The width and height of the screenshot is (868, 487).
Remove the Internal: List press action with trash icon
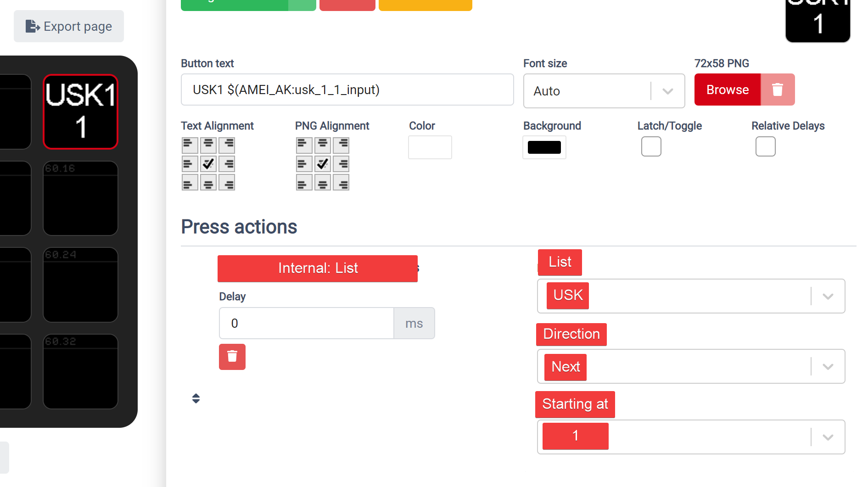point(232,357)
